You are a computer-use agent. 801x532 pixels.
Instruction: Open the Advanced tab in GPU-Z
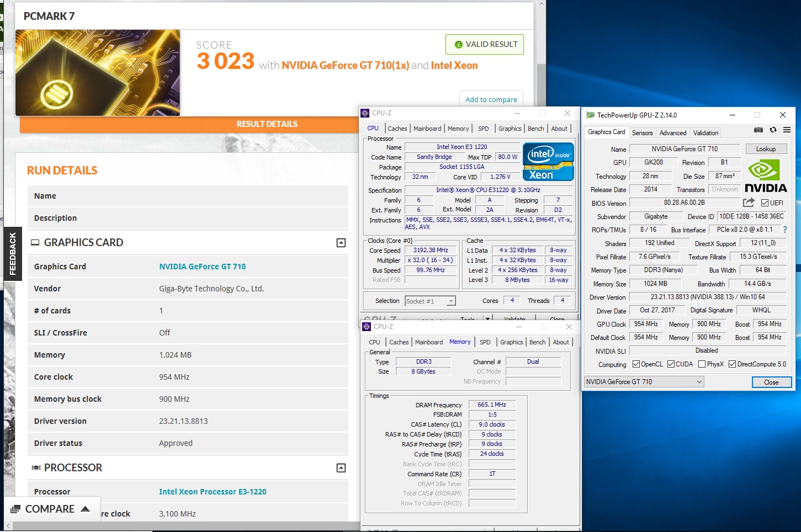click(673, 133)
